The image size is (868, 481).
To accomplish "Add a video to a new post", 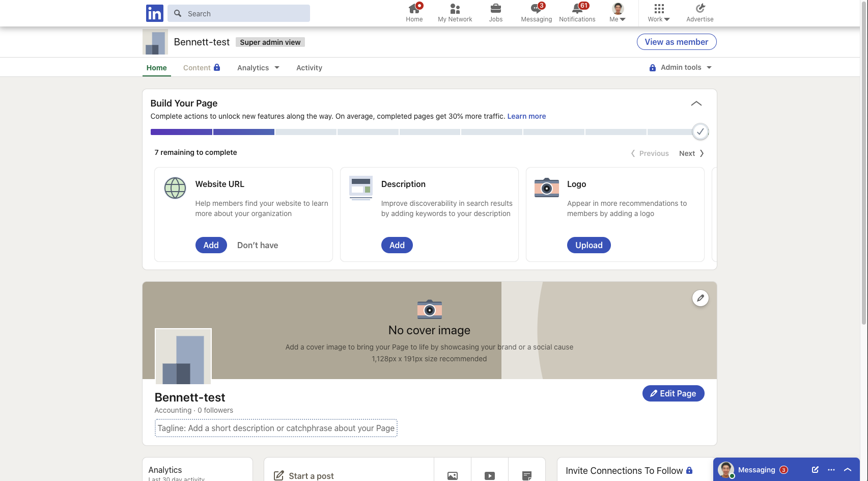I will pos(489,475).
